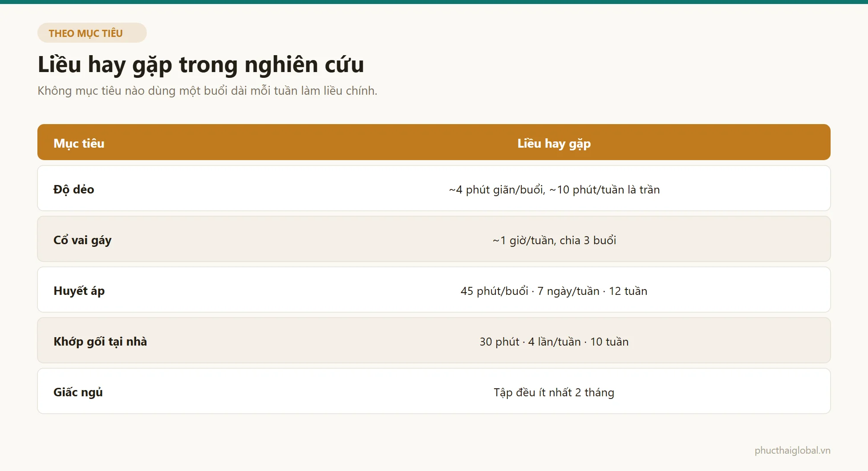Click the cell '~1 giờ/tuần, chia 3 buổi'
Viewport: 868px width, 471px height.
click(x=554, y=240)
